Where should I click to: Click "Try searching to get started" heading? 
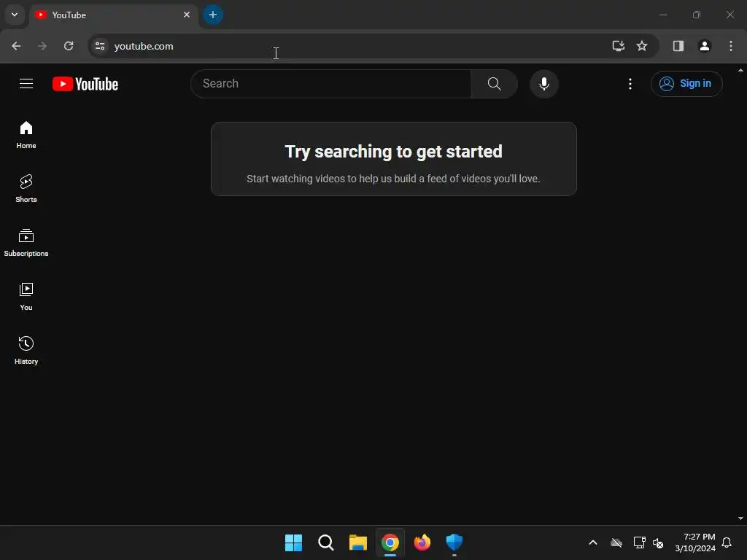point(393,152)
